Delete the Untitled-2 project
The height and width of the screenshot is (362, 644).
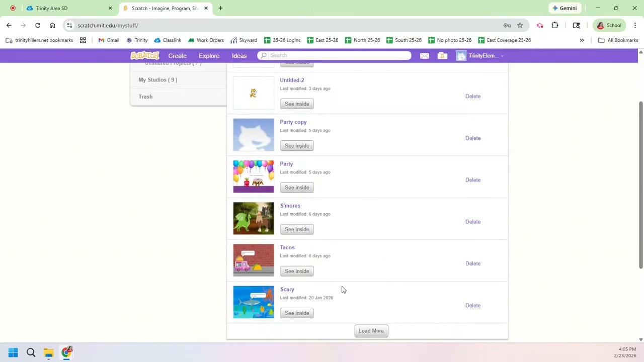pos(473,96)
